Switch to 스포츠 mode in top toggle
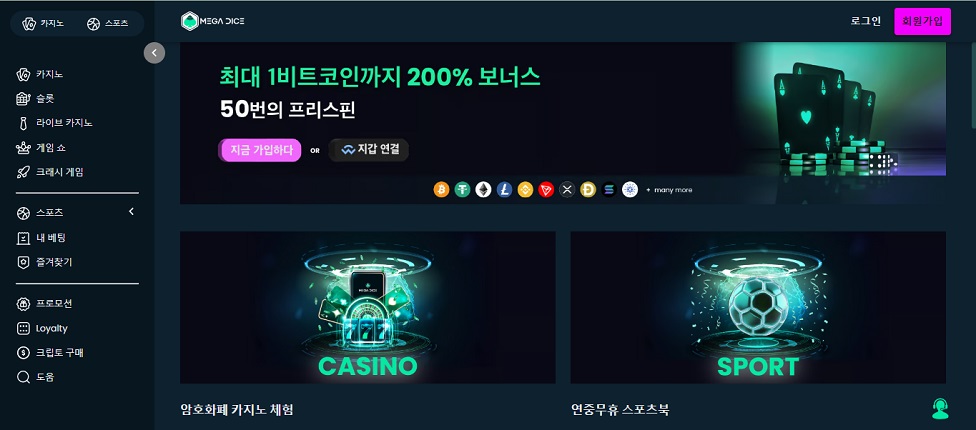 [108, 24]
